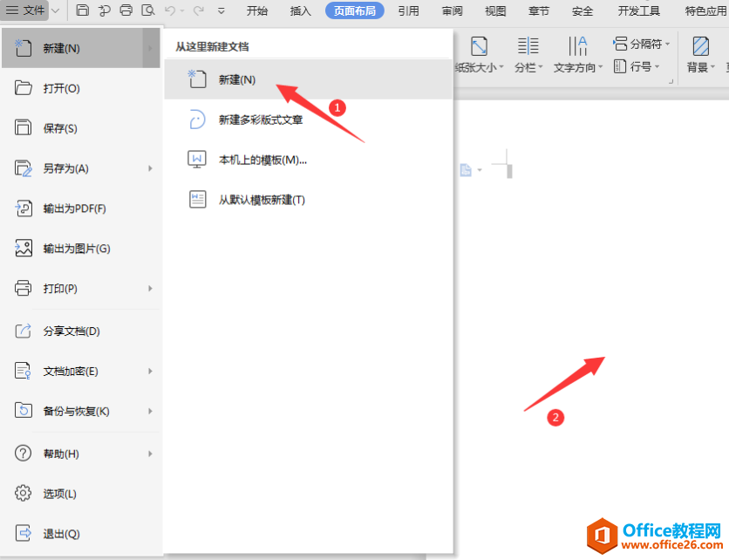The width and height of the screenshot is (729, 560).
Task: Expand the 文档加密 submenu arrow
Action: 150,372
